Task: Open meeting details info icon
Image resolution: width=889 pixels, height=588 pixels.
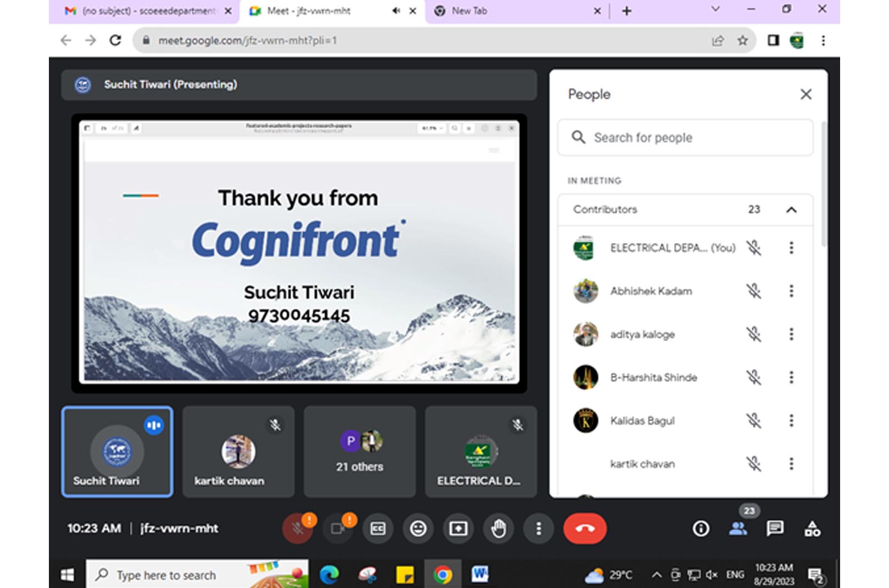Action: coord(701,529)
